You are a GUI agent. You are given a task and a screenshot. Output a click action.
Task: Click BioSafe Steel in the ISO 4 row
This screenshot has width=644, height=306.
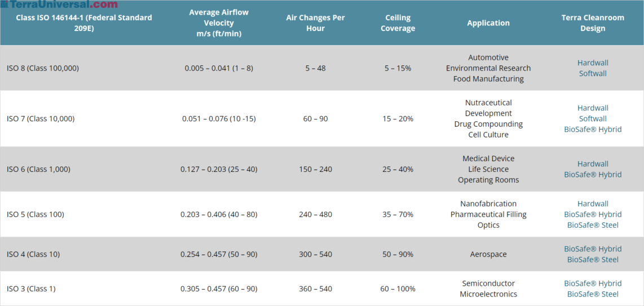coord(593,259)
